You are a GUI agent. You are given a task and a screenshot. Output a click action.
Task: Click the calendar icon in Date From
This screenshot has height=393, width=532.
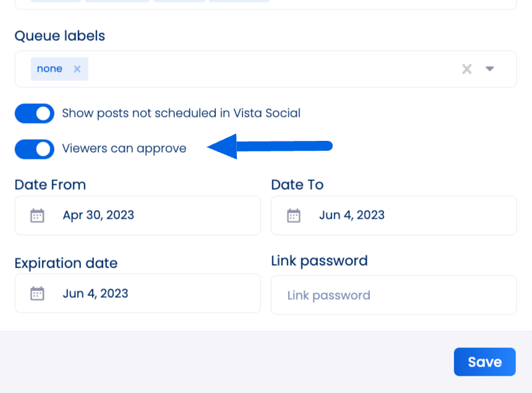pos(37,216)
